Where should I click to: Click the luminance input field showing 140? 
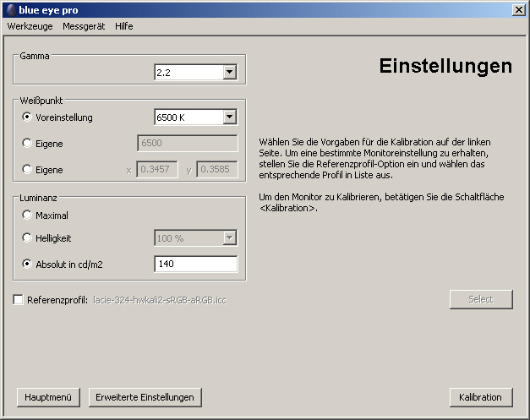195,265
